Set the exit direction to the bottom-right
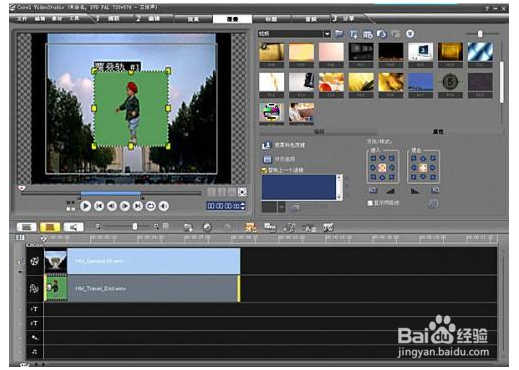This screenshot has height=370, width=519. [433, 177]
